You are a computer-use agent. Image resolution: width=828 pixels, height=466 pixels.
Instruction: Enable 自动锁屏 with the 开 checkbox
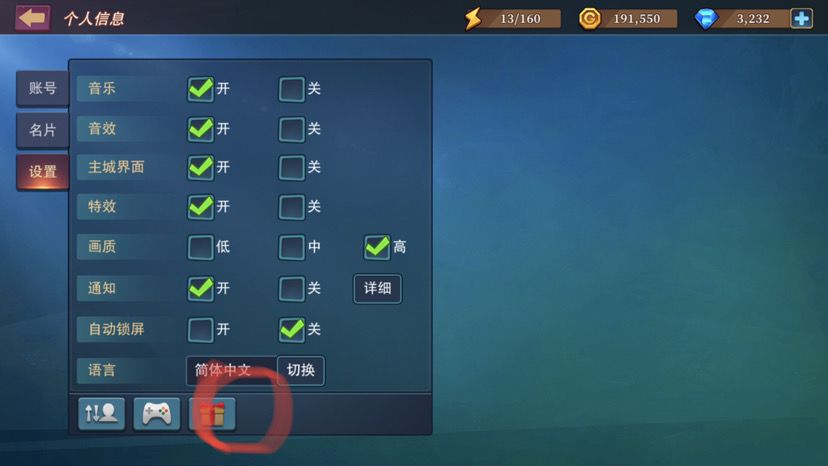click(x=201, y=330)
